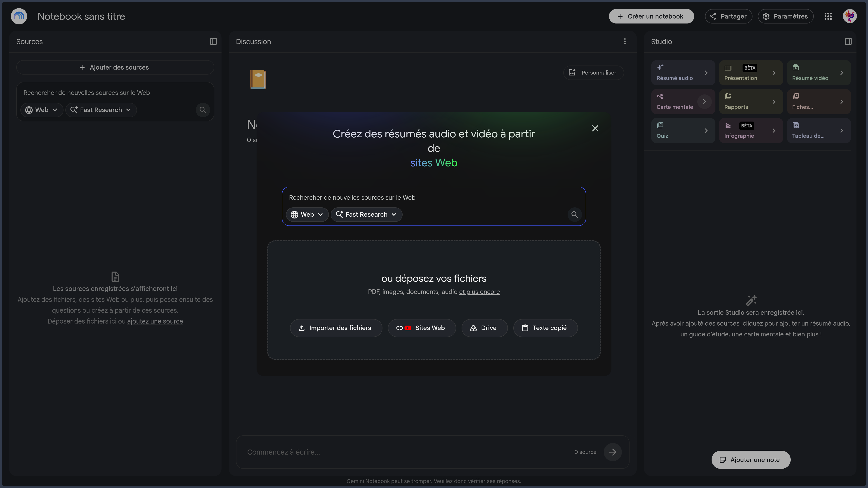Screen dimensions: 868x488
Task: Click the Carte mentale icon
Action: [x=660, y=96]
